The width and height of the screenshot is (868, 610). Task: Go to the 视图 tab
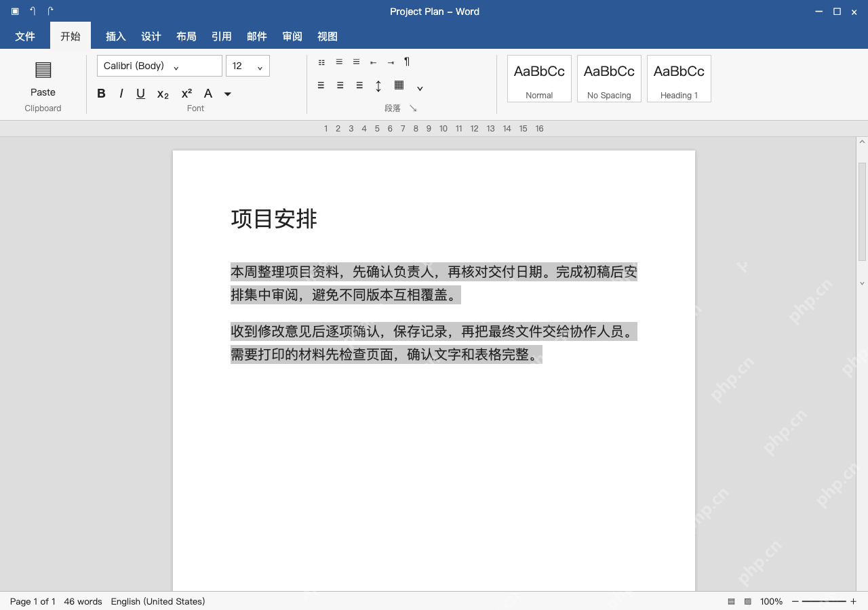(x=328, y=37)
